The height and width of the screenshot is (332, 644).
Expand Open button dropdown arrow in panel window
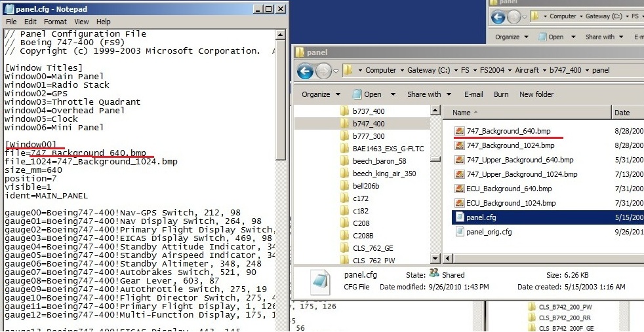tap(393, 95)
